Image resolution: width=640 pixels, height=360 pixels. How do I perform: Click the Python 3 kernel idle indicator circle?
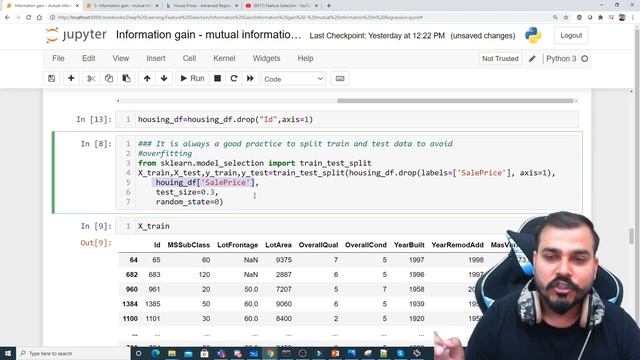[x=584, y=59]
